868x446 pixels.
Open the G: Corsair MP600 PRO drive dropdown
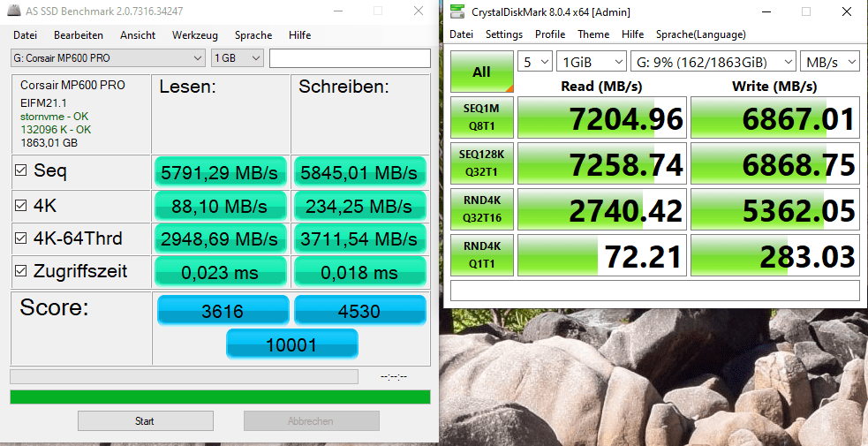tap(108, 58)
